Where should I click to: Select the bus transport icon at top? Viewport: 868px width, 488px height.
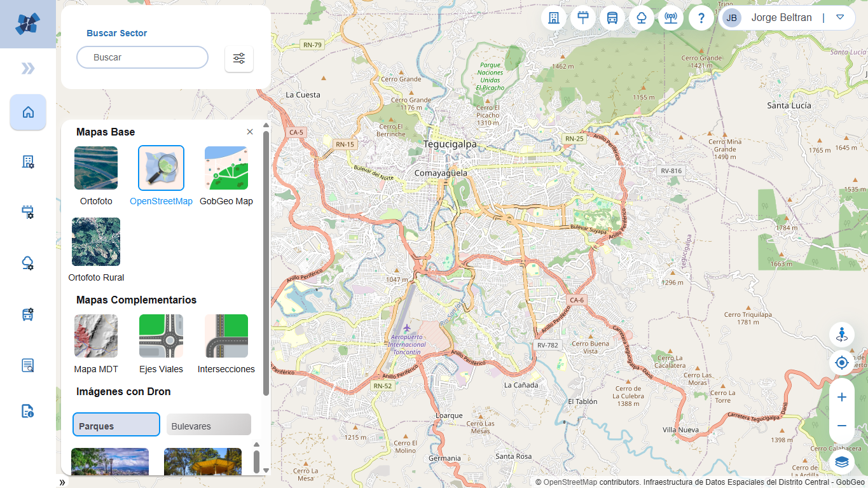click(612, 18)
